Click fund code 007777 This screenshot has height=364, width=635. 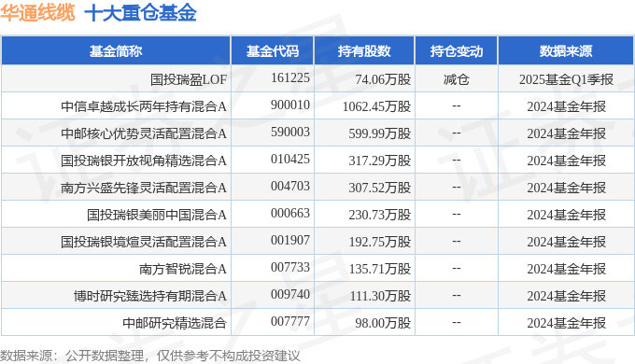(290, 322)
